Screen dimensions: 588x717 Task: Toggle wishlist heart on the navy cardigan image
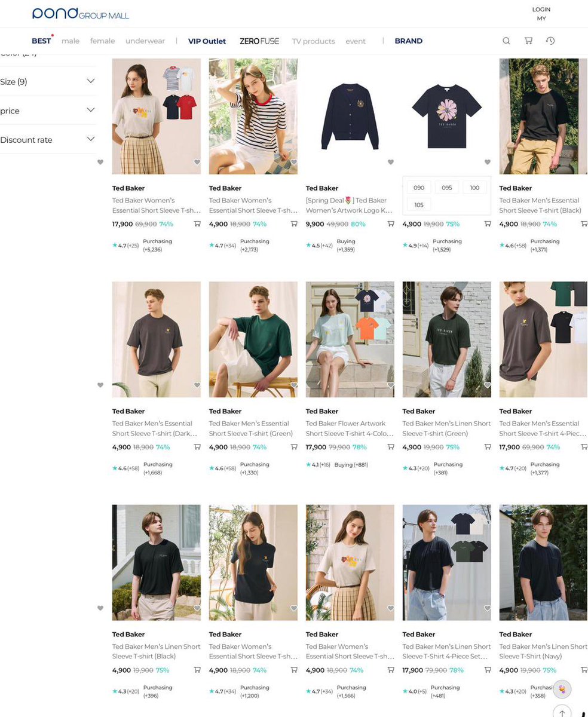[x=391, y=163]
